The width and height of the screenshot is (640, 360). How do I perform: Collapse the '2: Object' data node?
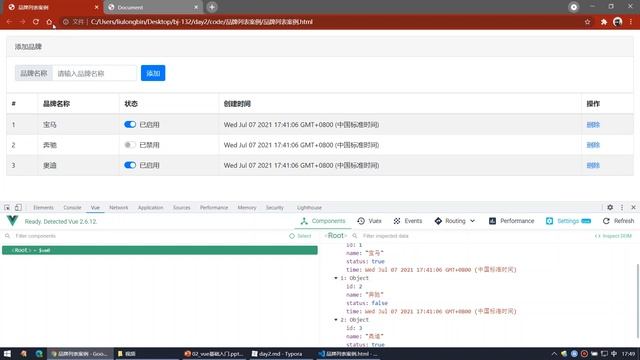click(x=336, y=320)
